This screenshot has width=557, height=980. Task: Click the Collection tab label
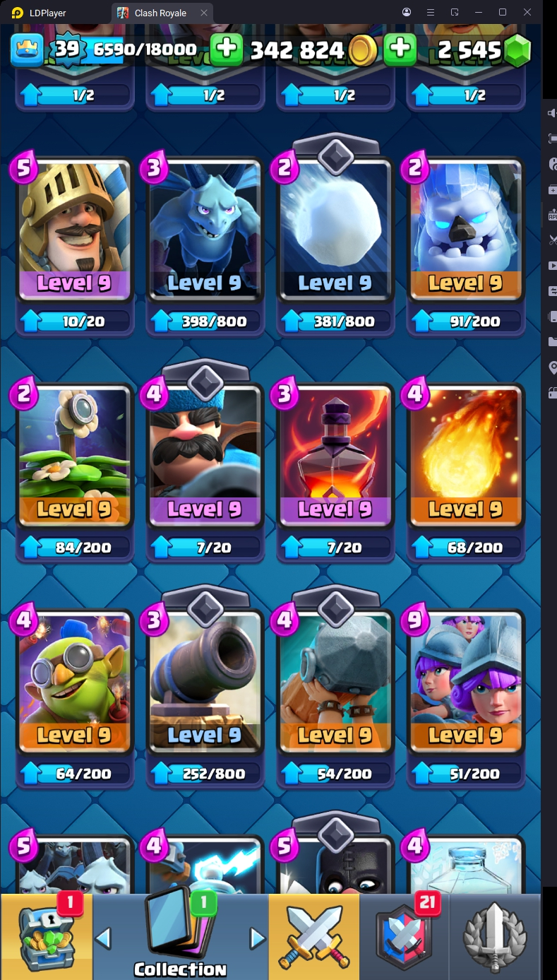click(x=180, y=969)
